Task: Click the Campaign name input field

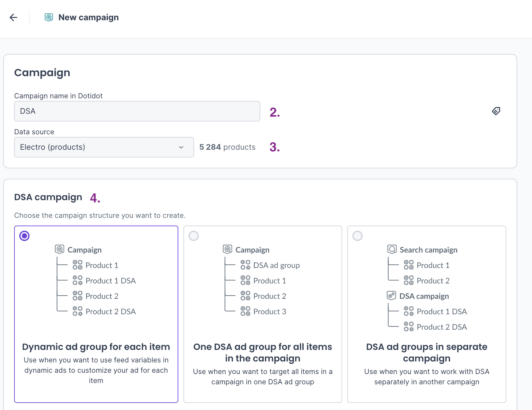Action: pyautogui.click(x=137, y=111)
